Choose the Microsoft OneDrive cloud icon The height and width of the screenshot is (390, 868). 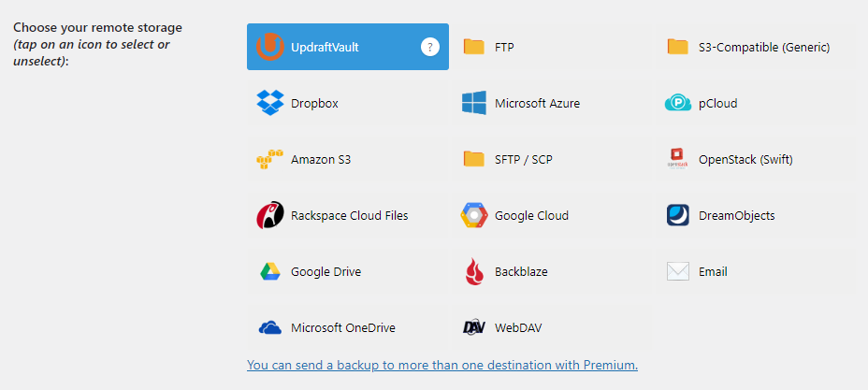(x=269, y=327)
